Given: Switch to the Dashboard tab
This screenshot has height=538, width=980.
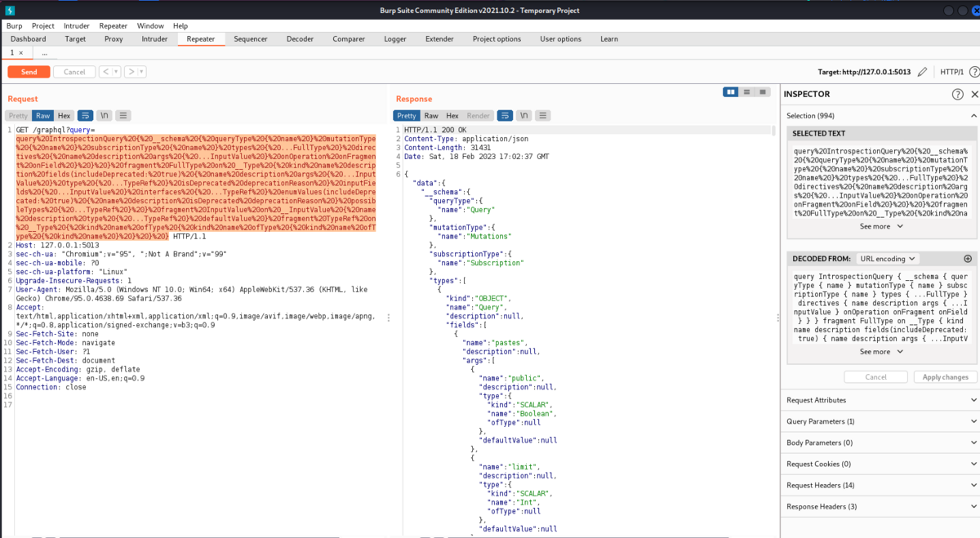Looking at the screenshot, I should click(28, 38).
